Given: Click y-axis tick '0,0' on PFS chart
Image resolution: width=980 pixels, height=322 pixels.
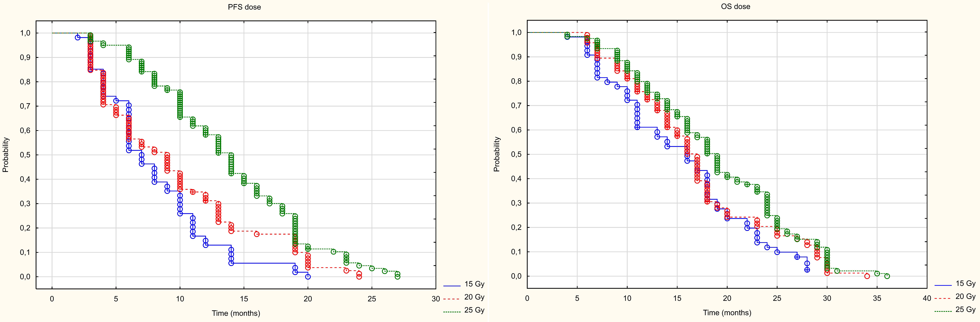Looking at the screenshot, I should [x=25, y=277].
